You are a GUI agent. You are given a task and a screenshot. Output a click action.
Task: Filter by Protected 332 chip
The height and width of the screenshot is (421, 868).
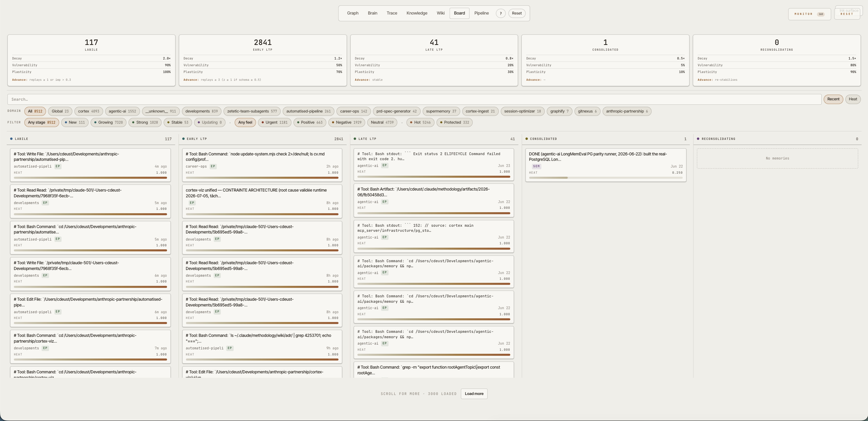454,122
